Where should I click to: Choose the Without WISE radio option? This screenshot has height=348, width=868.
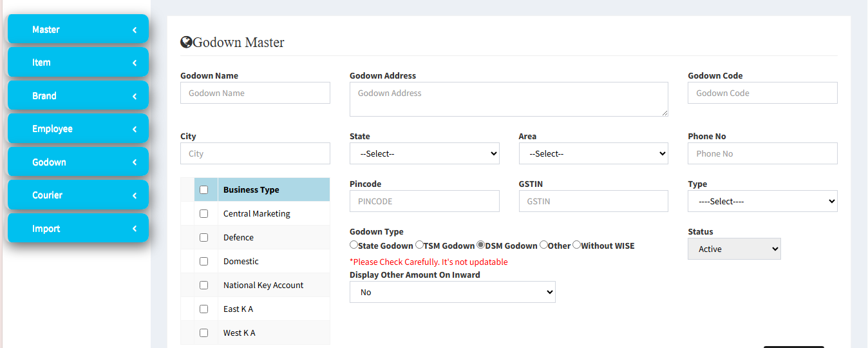coord(576,245)
